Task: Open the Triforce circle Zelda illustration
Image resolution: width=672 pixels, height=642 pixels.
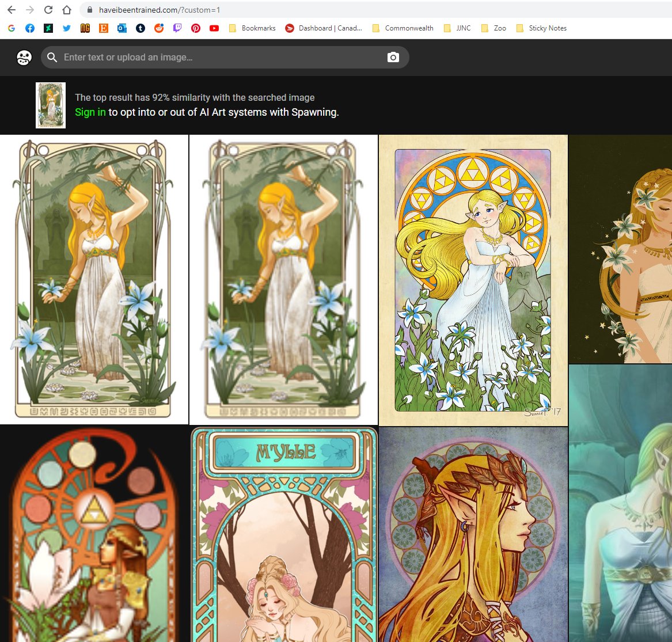Action: [x=473, y=280]
